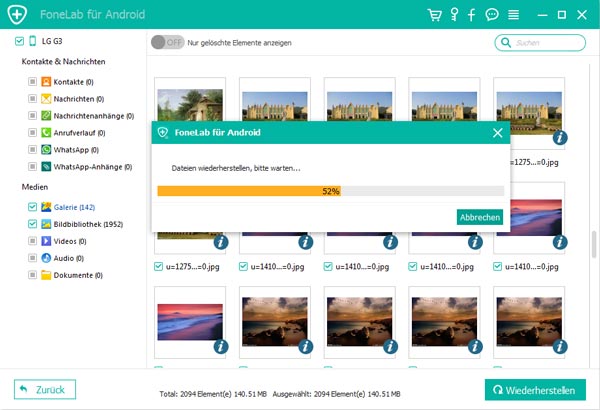Click the WhatsApp icon
Viewport: 600px width, 410px height.
click(x=46, y=149)
